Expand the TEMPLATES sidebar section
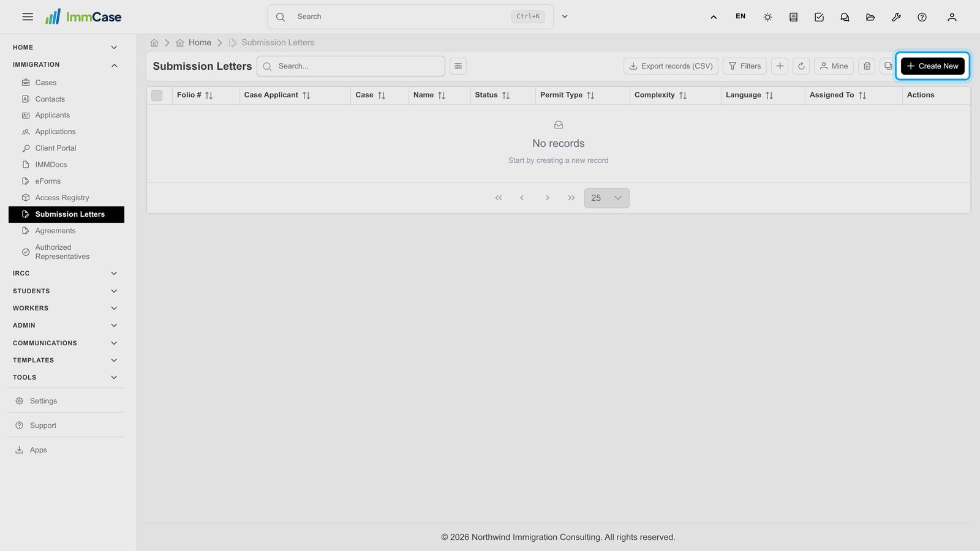This screenshot has height=551, width=980. point(66,361)
